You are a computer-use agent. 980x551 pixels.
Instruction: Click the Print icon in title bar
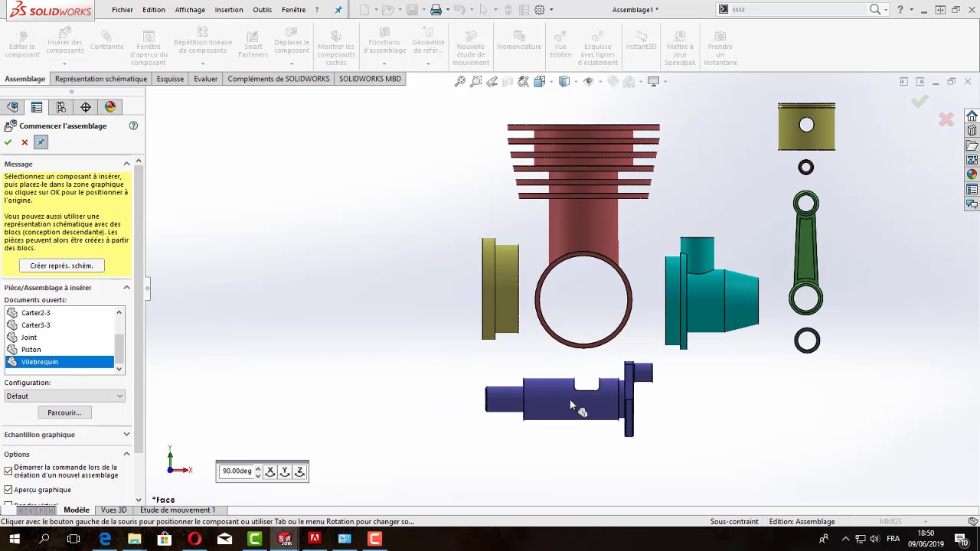click(436, 10)
